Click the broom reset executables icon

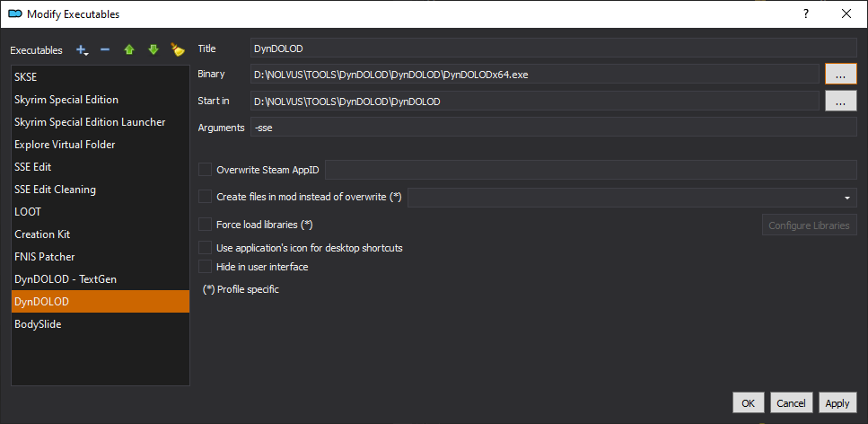[x=178, y=50]
